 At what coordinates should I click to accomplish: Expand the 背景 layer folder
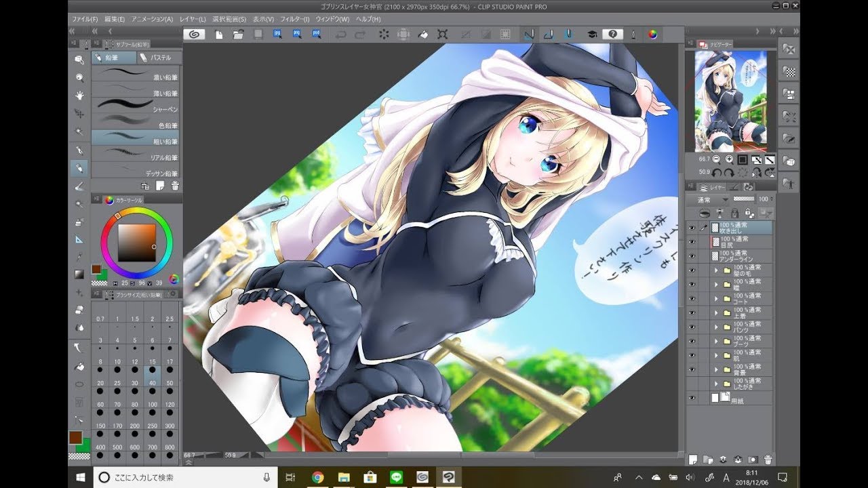pyautogui.click(x=716, y=370)
